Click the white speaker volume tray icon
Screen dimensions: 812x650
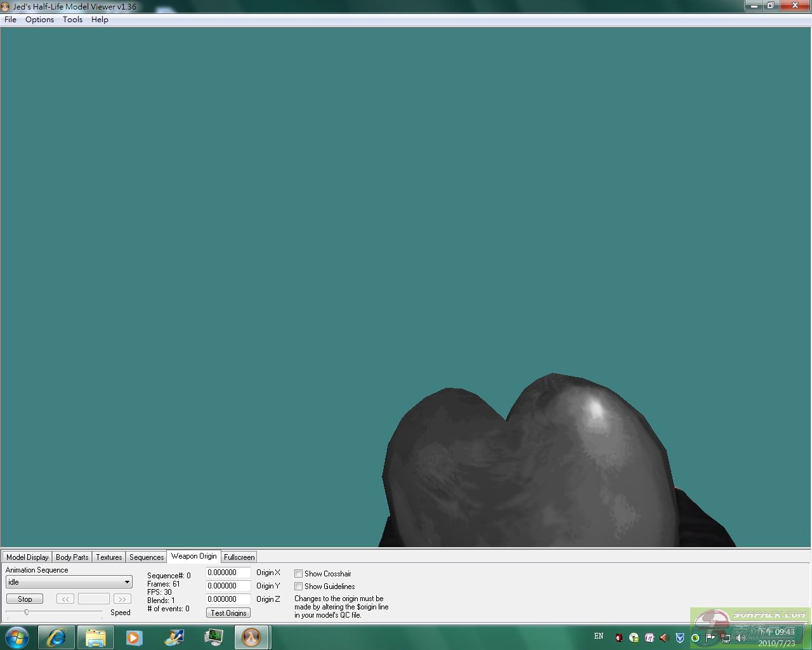(x=740, y=637)
